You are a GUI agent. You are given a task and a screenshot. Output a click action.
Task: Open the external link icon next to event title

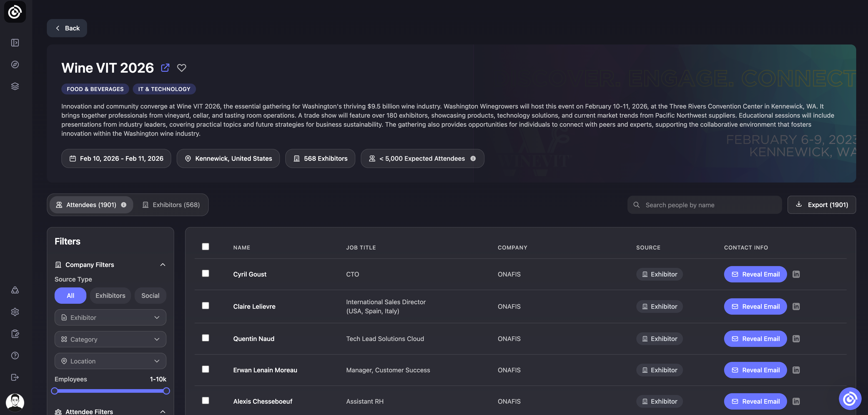[x=165, y=68]
